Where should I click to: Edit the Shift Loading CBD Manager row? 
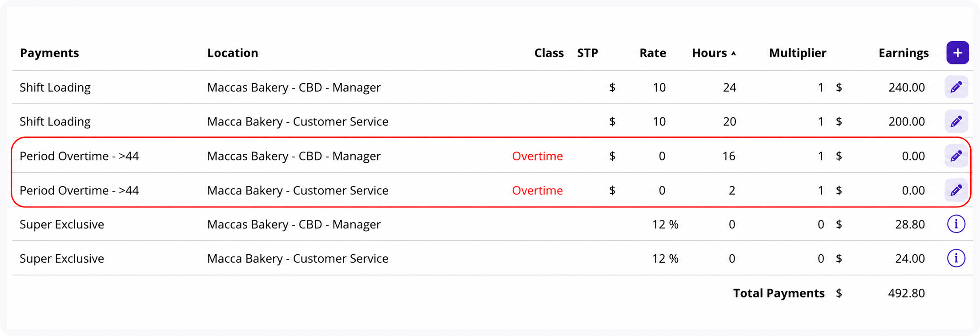(956, 87)
